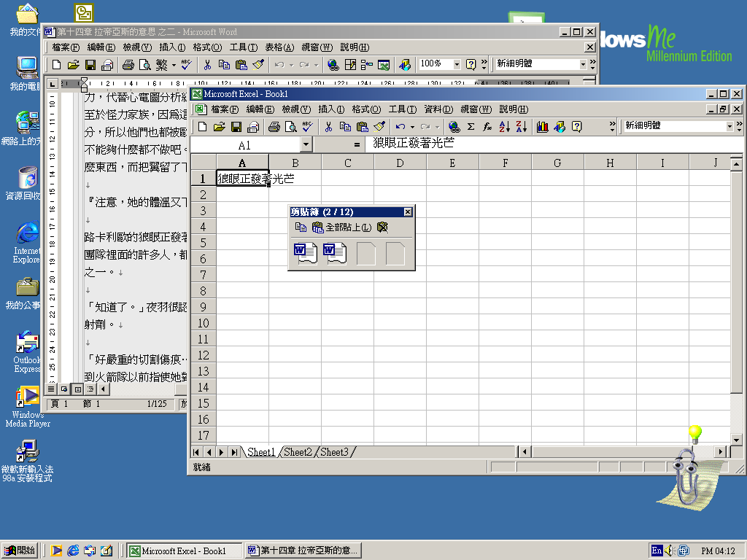Open the Windows Media Player desktop shortcut
Viewport: 747px width, 560px height.
coord(28,407)
